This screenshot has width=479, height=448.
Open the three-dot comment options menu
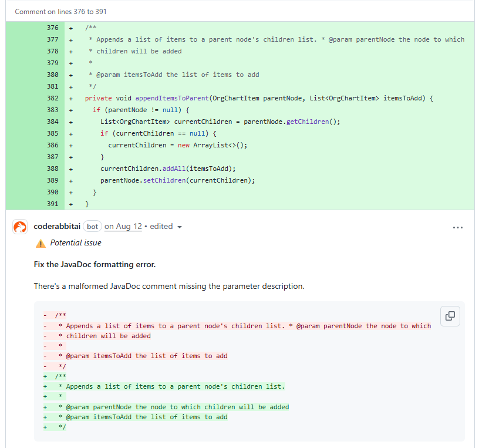click(x=458, y=227)
